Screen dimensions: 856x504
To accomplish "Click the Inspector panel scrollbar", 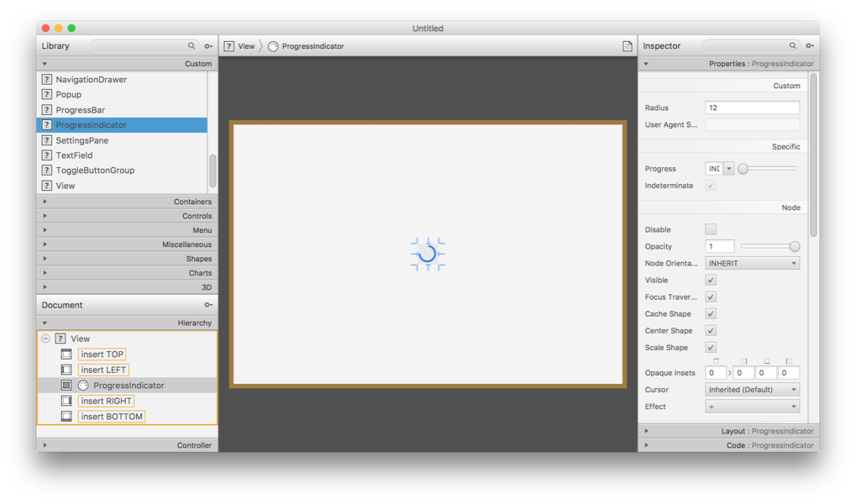I will point(813,155).
